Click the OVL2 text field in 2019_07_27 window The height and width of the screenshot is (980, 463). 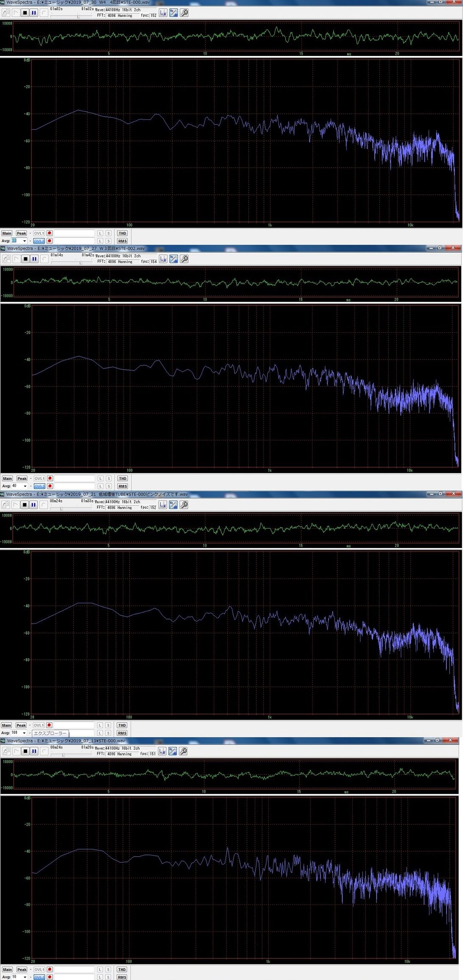click(x=75, y=486)
